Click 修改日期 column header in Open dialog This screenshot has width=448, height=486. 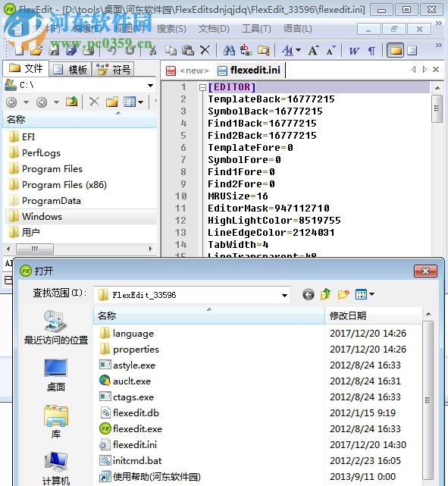[373, 316]
